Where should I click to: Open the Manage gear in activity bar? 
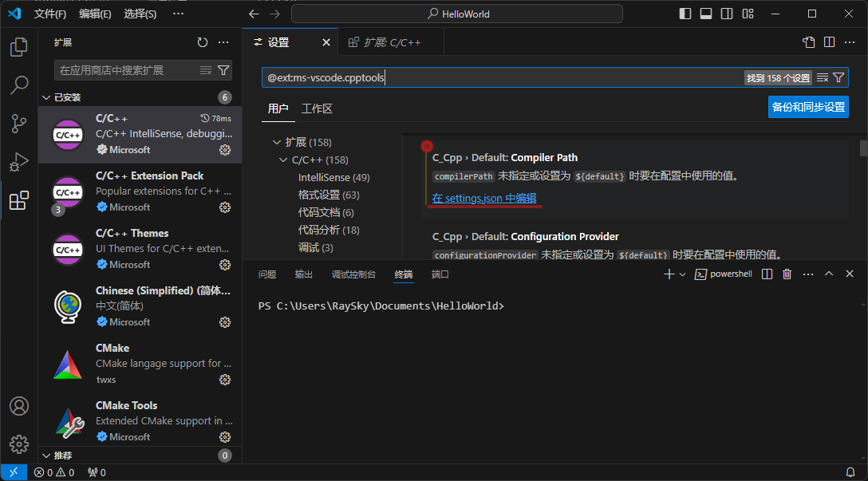19,444
